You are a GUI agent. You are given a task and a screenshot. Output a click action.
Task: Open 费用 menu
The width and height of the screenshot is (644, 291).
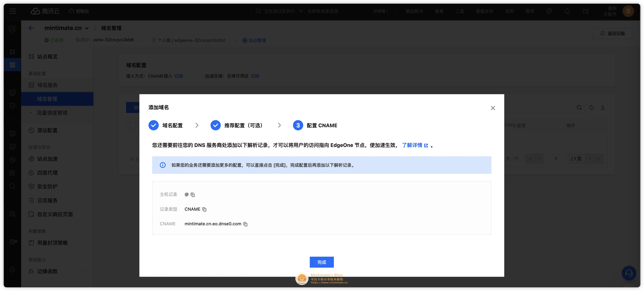(529, 11)
